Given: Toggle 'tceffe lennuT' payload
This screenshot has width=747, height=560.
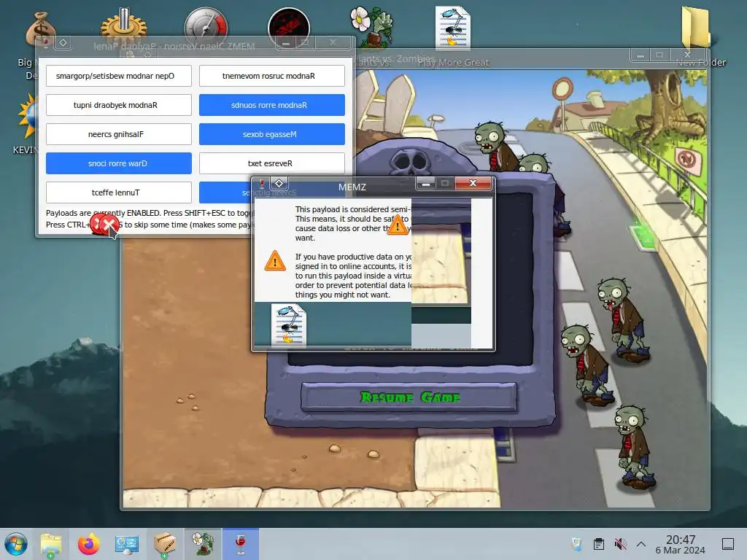Looking at the screenshot, I should pos(119,192).
